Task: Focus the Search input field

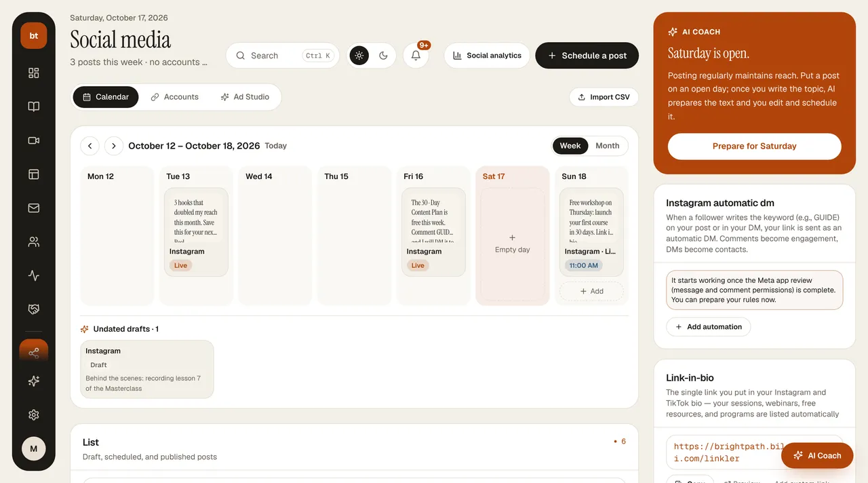Action: point(283,56)
